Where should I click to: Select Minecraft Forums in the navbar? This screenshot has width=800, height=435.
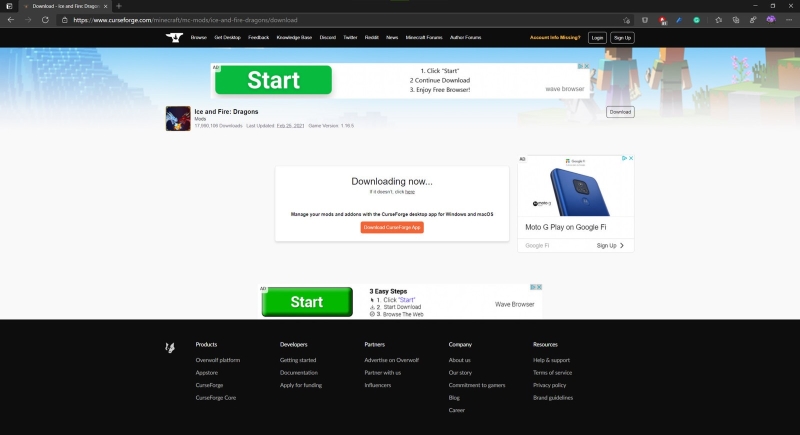click(x=424, y=37)
